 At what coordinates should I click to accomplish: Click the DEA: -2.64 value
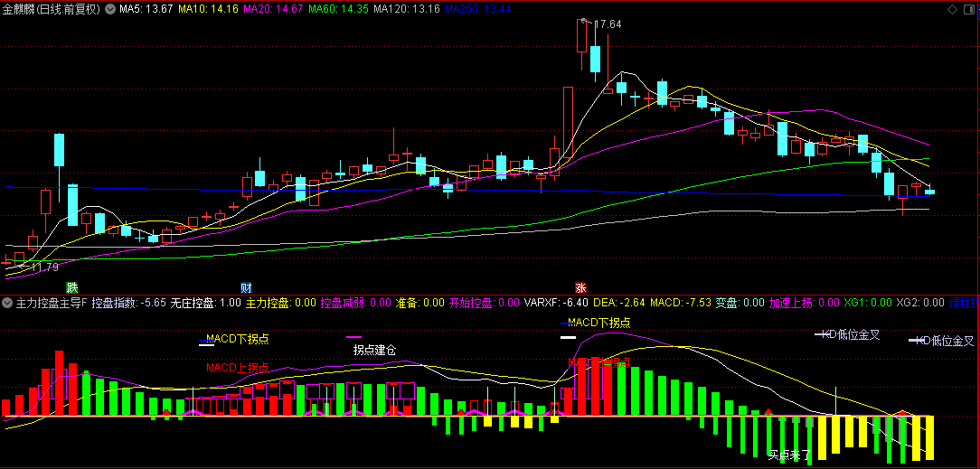(x=619, y=304)
